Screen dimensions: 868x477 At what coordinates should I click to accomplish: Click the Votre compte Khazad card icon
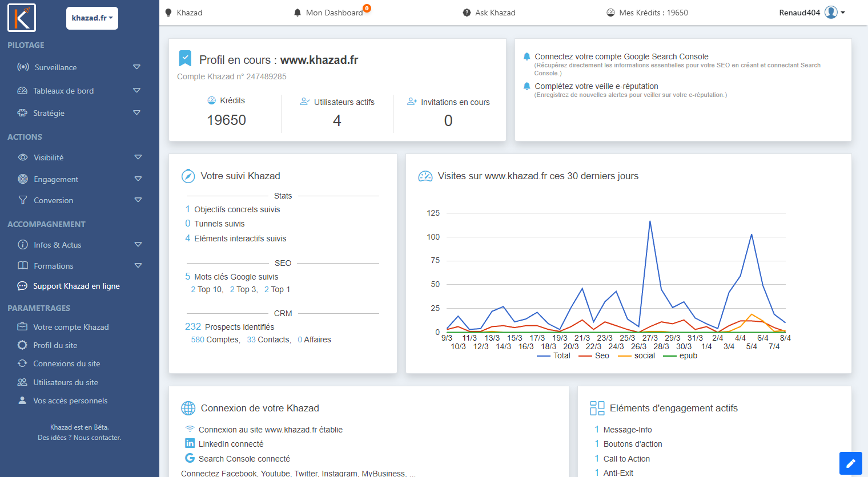click(x=22, y=327)
